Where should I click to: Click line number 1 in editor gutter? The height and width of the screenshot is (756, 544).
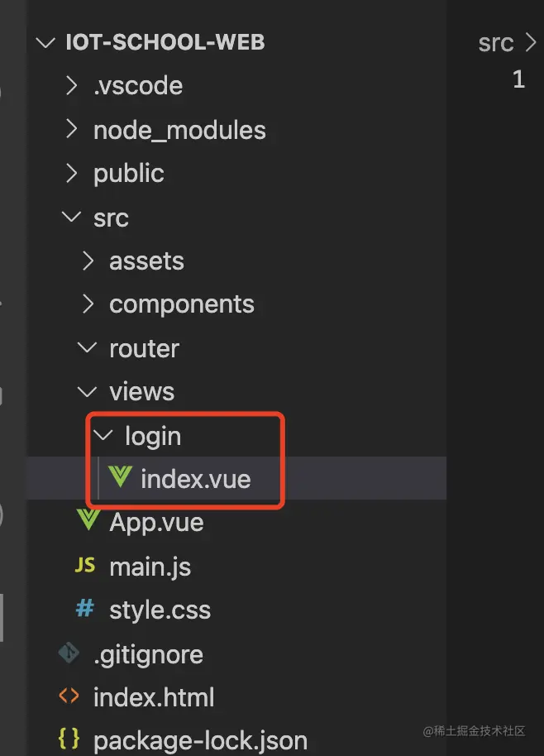518,79
